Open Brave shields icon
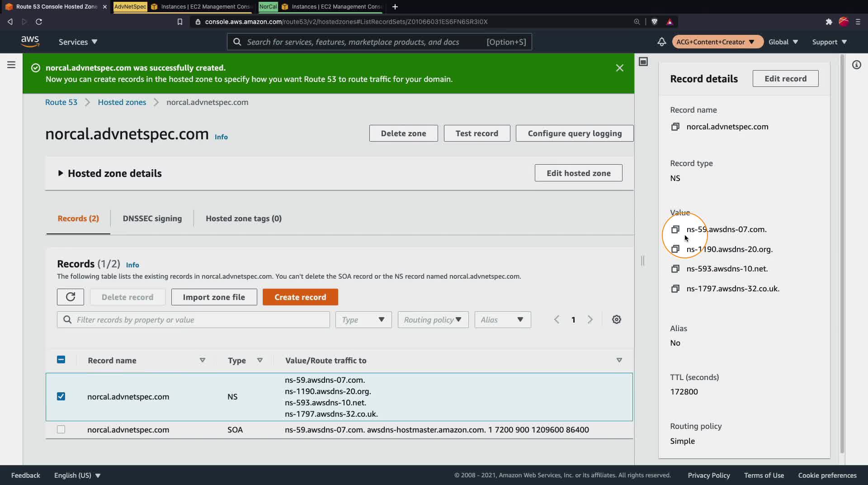Image resolution: width=868 pixels, height=485 pixels. [x=654, y=22]
